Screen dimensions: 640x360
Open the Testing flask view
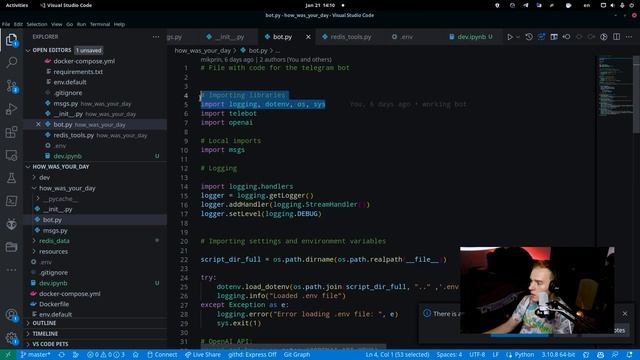(11, 178)
